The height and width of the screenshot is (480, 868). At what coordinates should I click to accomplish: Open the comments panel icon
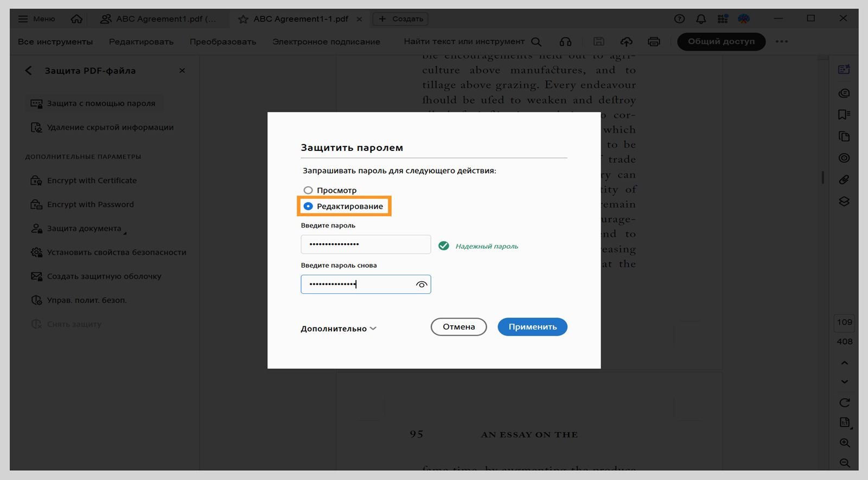point(844,93)
